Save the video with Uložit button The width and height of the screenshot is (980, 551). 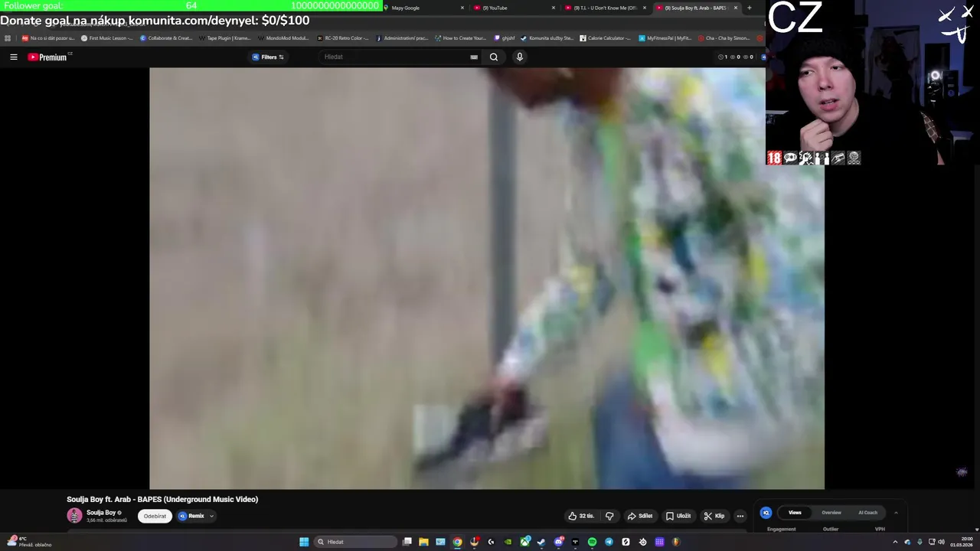click(678, 516)
